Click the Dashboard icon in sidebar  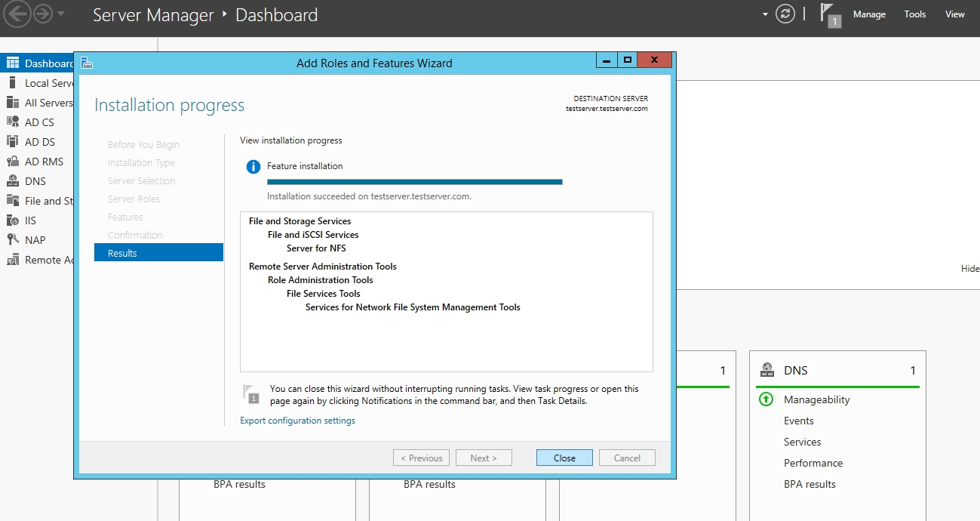(13, 63)
